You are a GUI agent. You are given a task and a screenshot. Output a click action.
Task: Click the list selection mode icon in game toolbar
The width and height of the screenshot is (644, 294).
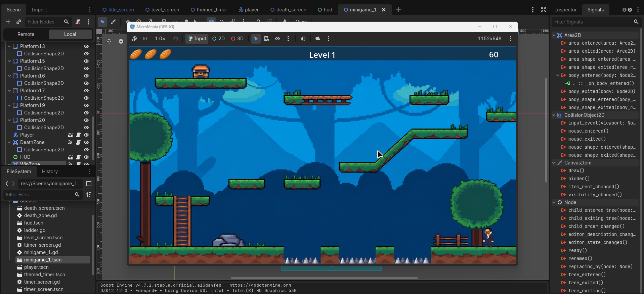tap(267, 39)
